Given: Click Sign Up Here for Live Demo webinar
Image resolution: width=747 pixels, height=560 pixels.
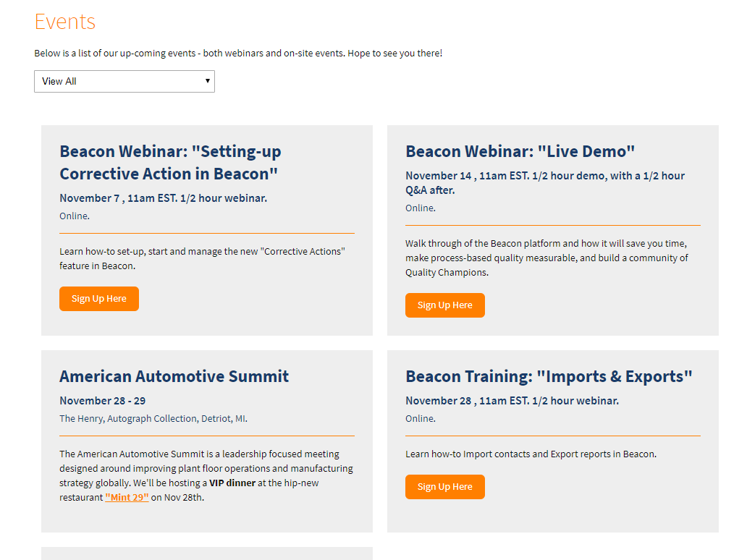Looking at the screenshot, I should pos(445,305).
